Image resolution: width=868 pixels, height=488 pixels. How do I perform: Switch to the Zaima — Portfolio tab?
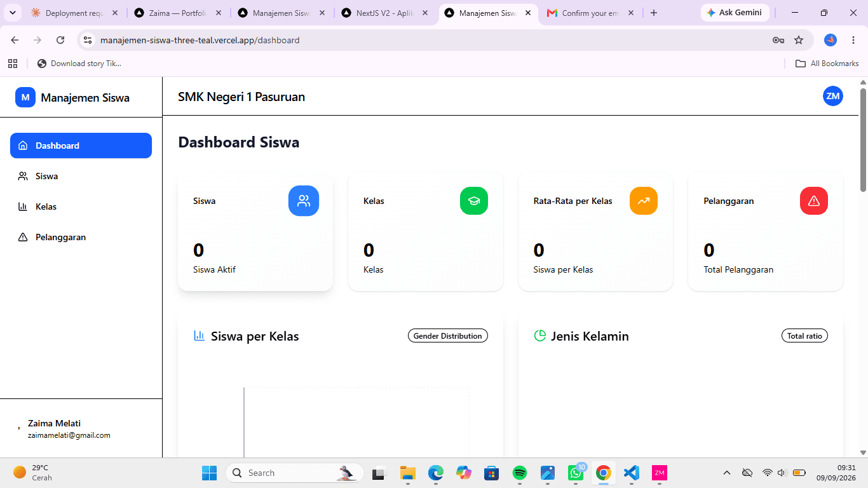point(178,13)
